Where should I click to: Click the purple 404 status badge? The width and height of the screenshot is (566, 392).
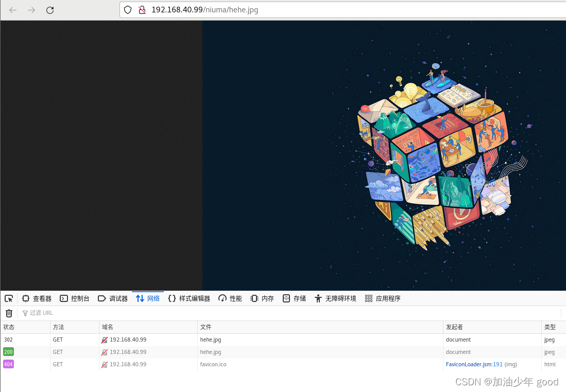[x=8, y=364]
